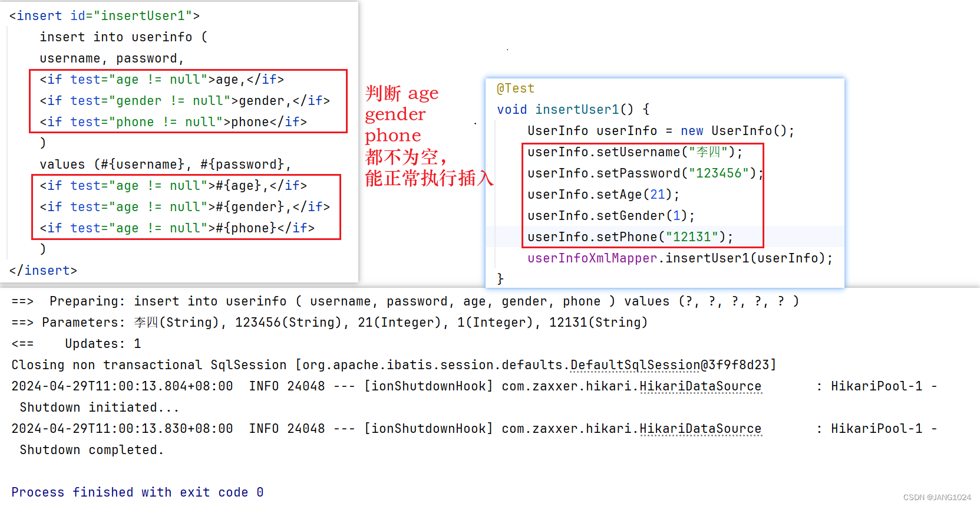Click the opening insert id="insertUser1" tag
Screen dimensions: 980x506
pyautogui.click(x=104, y=16)
